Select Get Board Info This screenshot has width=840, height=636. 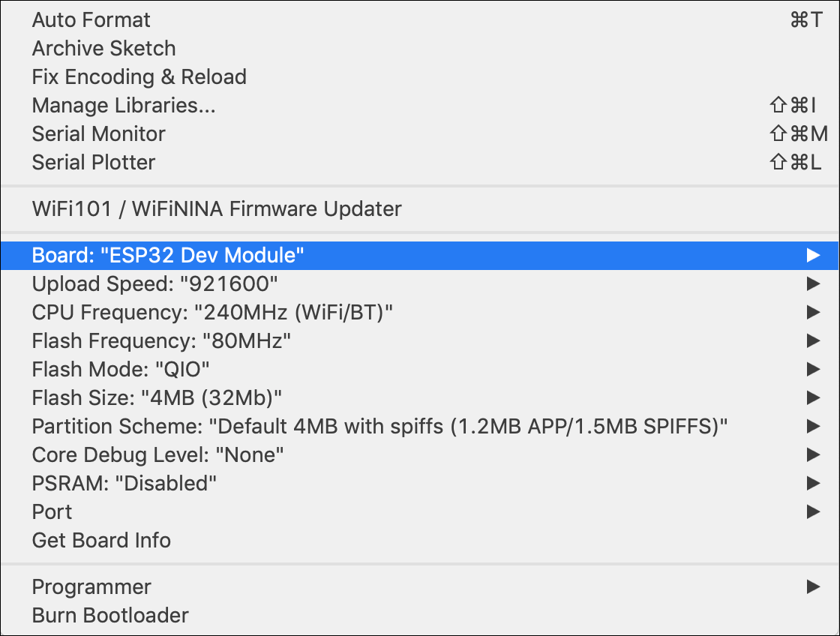[x=419, y=540]
